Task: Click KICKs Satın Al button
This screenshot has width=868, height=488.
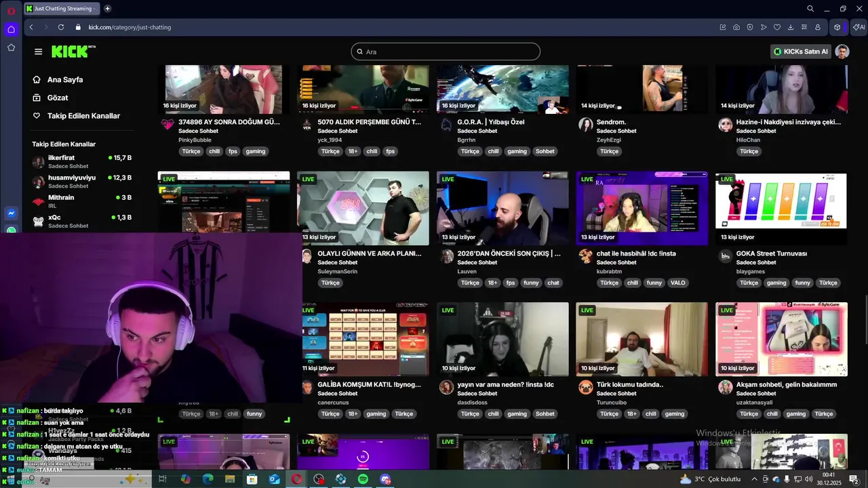Action: (800, 52)
